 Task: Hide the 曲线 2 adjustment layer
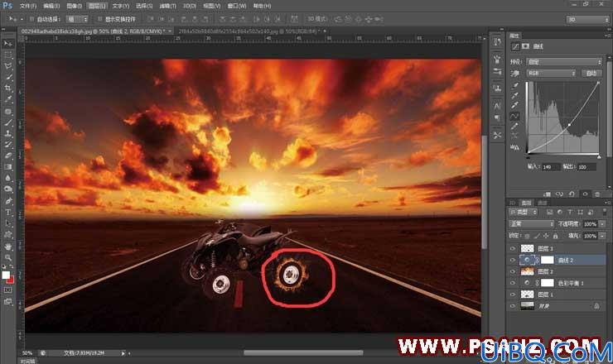(x=513, y=260)
